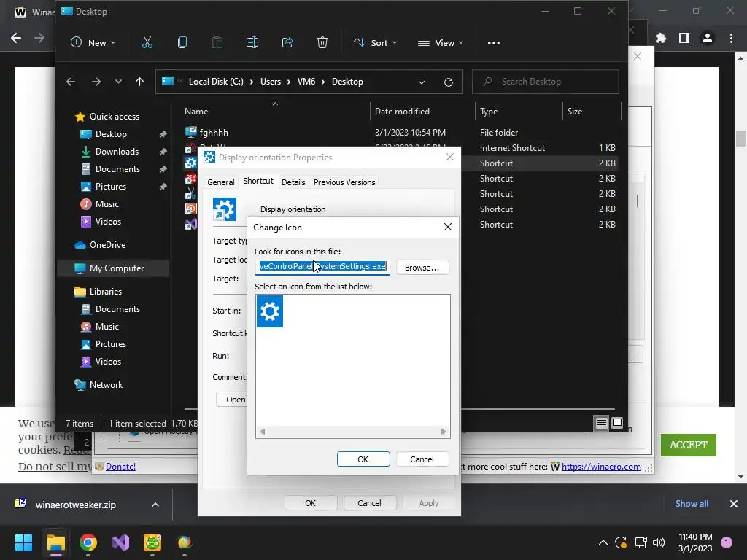Open Chrome three-dot menu
747x560 pixels.
click(x=731, y=38)
